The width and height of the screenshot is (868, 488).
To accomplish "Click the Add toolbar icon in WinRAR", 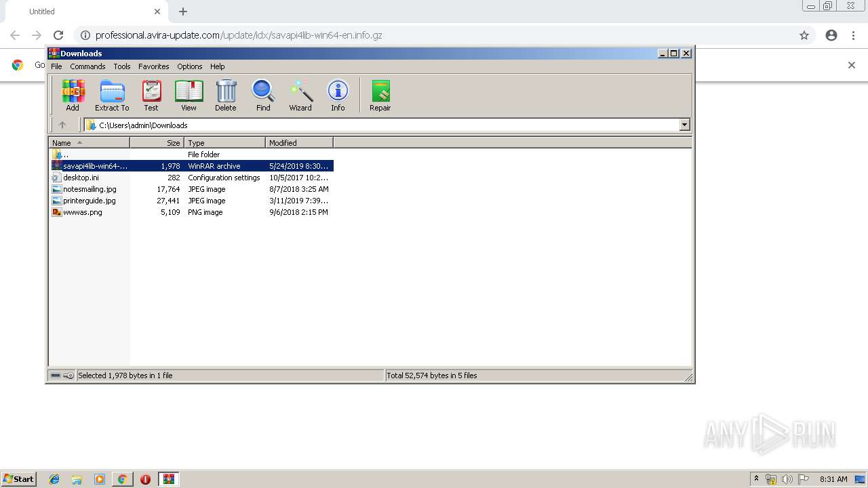I will click(x=73, y=95).
